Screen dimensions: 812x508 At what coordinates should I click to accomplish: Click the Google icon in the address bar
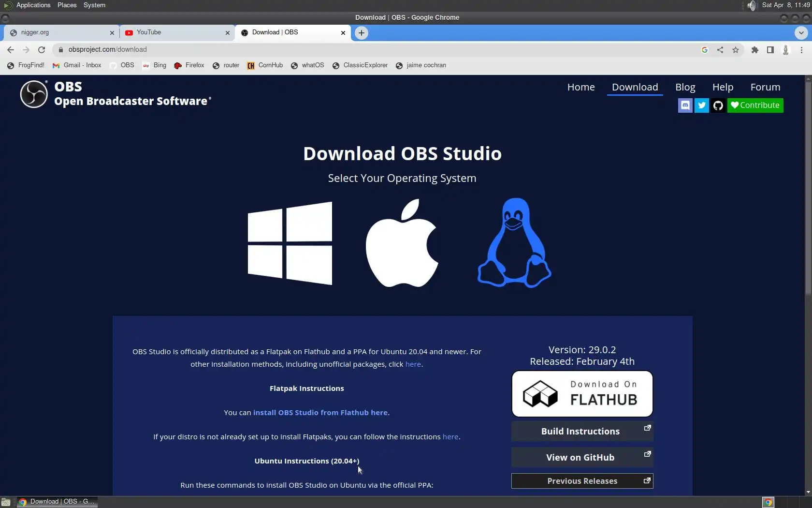(x=705, y=49)
